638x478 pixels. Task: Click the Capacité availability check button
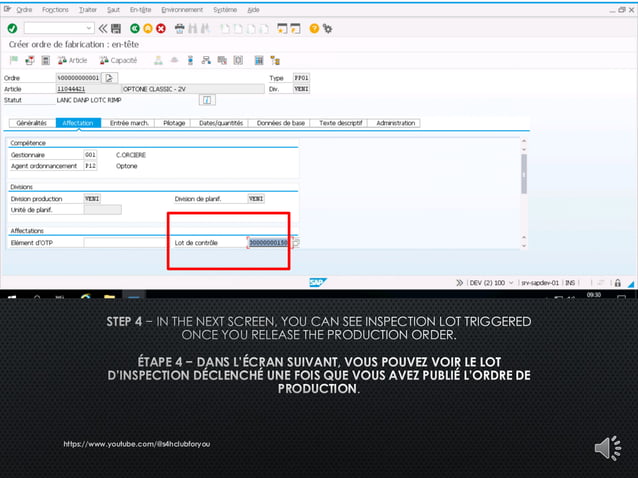pos(118,61)
